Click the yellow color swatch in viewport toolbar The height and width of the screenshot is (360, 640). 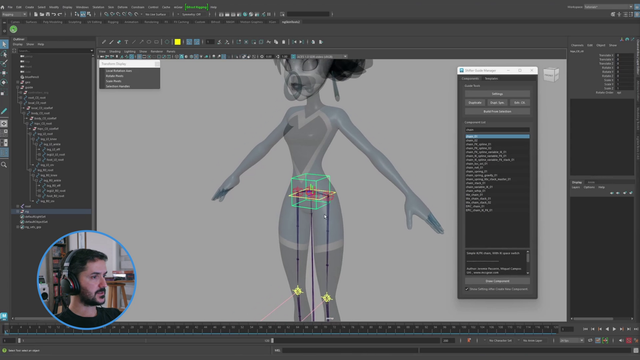[178, 42]
